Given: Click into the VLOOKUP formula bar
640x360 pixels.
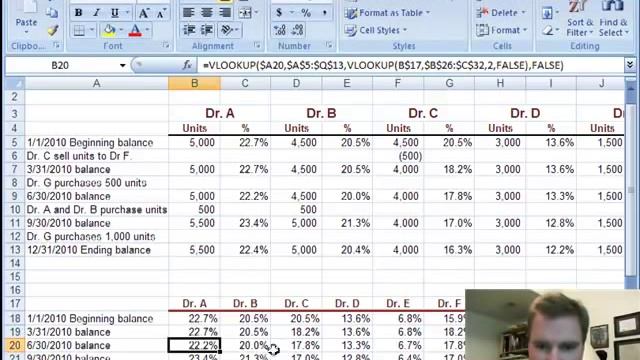Looking at the screenshot, I should point(410,65).
